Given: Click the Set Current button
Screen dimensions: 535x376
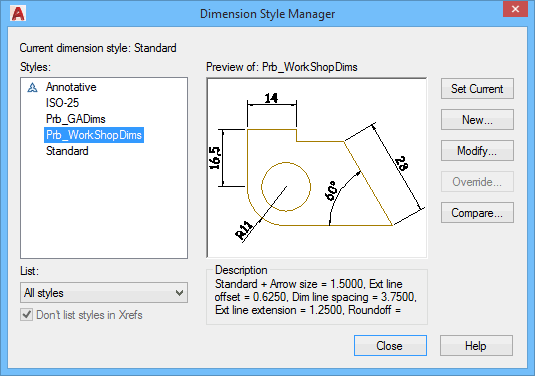Looking at the screenshot, I should click(x=477, y=89).
